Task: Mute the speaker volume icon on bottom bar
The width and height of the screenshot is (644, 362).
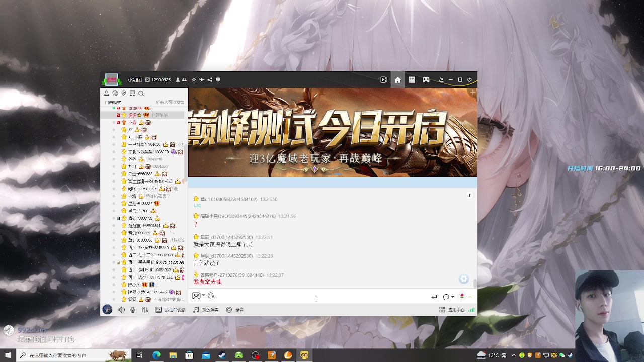Action: tap(121, 310)
